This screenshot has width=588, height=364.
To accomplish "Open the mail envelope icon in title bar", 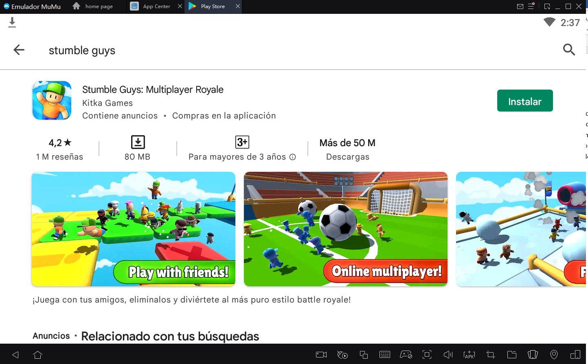I will [520, 7].
